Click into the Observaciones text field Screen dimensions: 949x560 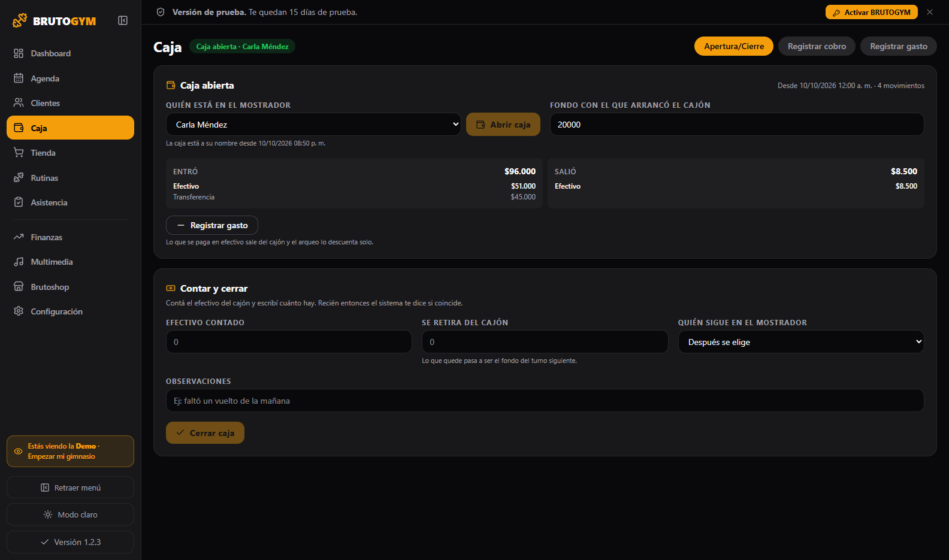[x=545, y=401]
